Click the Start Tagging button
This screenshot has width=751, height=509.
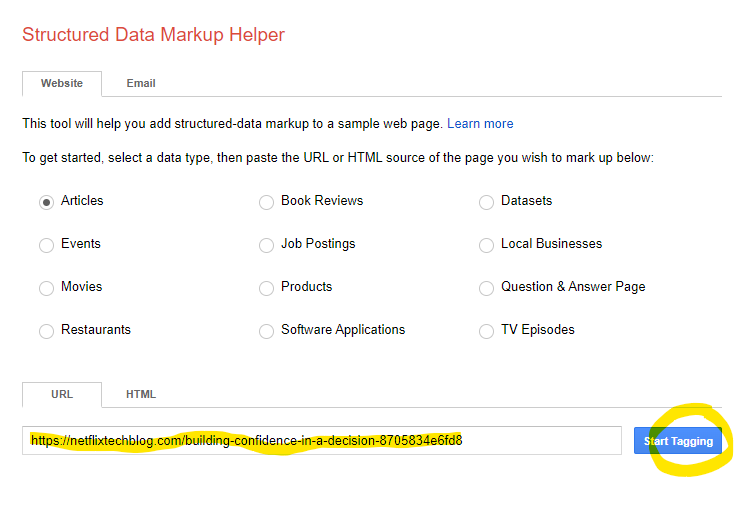pos(678,441)
